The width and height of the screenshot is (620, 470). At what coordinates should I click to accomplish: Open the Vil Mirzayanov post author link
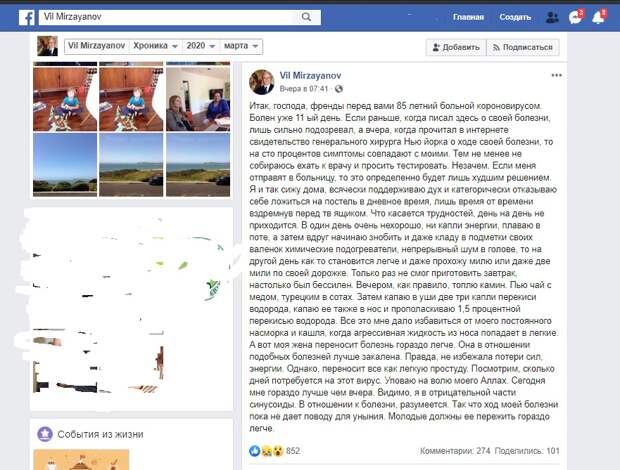(x=310, y=76)
